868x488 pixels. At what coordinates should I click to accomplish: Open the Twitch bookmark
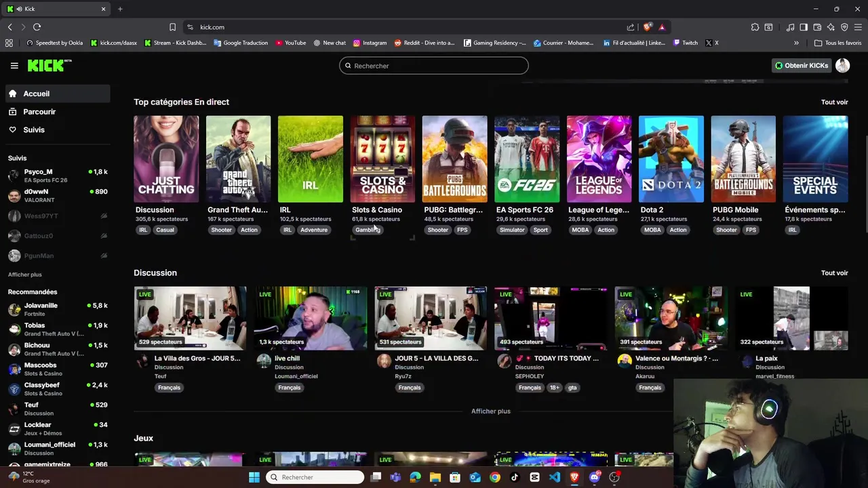tap(686, 43)
